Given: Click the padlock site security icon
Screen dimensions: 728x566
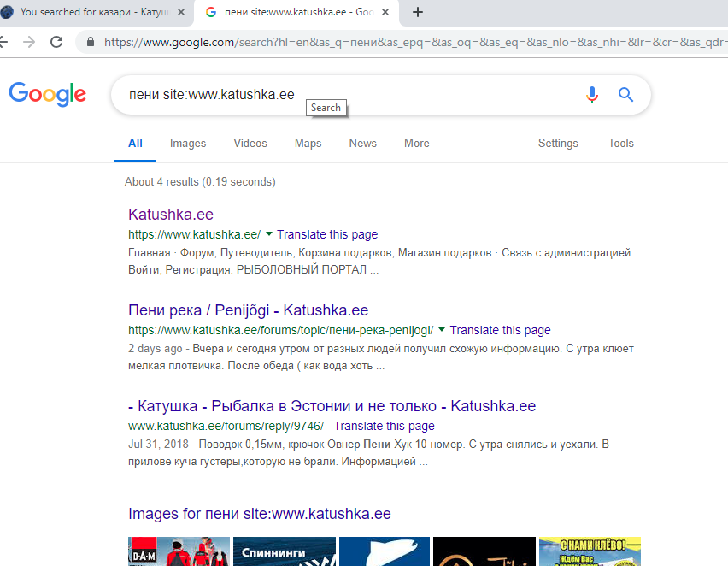Looking at the screenshot, I should pyautogui.click(x=90, y=42).
